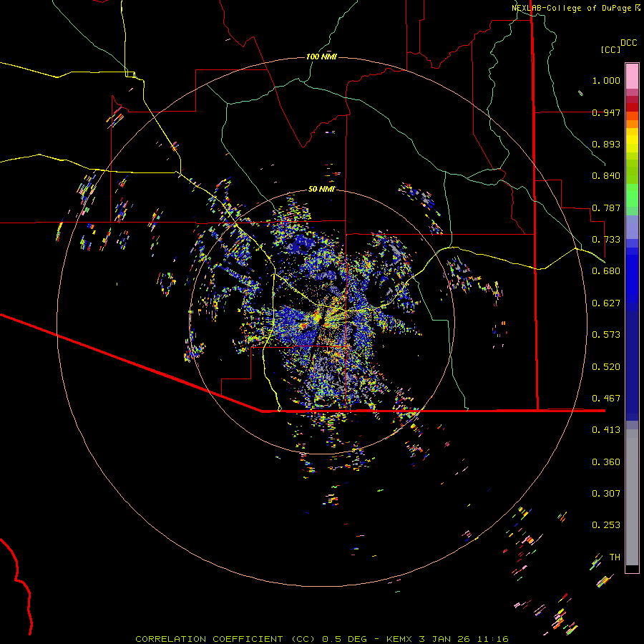644x644 pixels.
Task: Select the 1.000 scale value
Action: pos(606,80)
